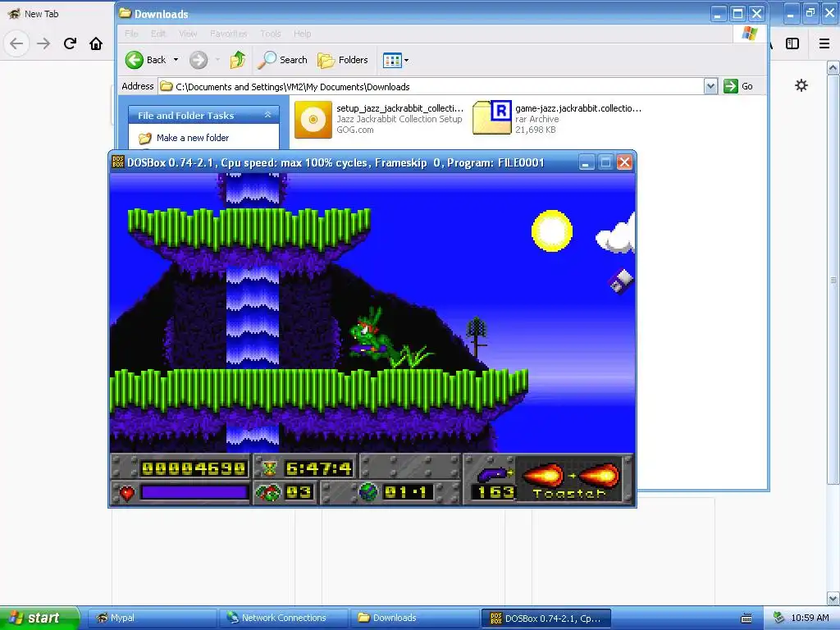
Task: Open the Favorites menu
Action: (229, 34)
